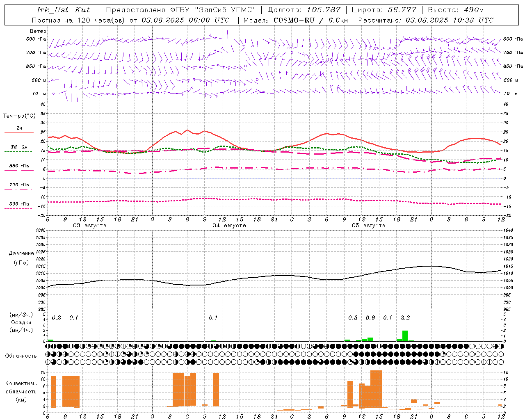Click the station title Irk_Ust-Kut
525x420 pixels.
coord(64,10)
